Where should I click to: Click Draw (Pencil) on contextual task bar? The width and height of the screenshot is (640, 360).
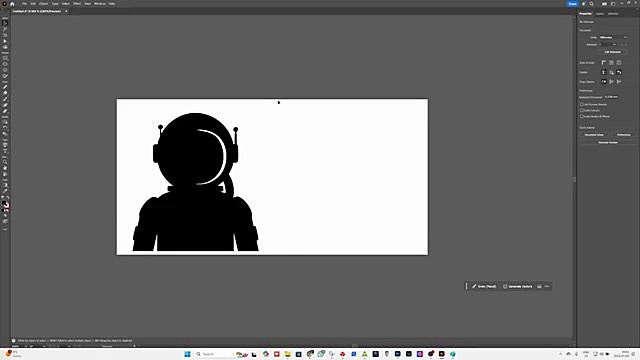(484, 287)
